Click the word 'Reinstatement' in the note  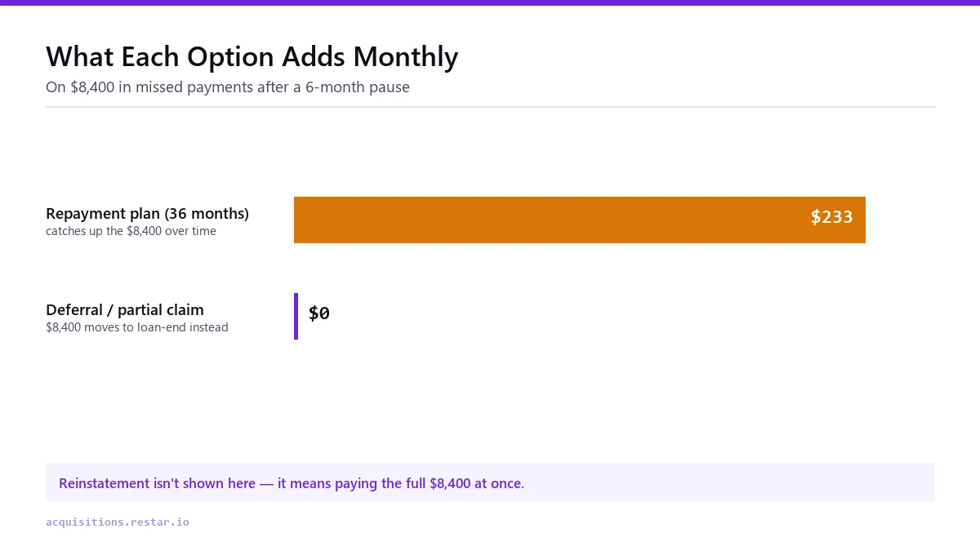pyautogui.click(x=105, y=483)
